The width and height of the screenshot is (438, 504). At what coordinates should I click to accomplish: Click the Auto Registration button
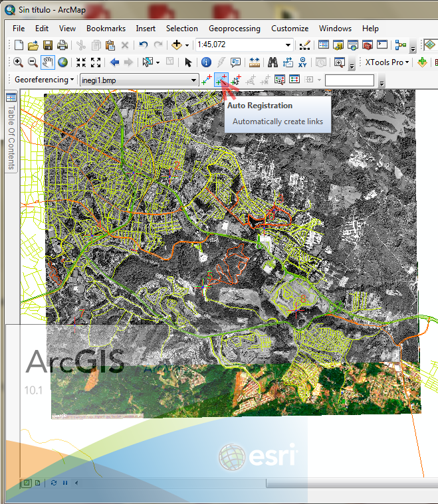221,80
